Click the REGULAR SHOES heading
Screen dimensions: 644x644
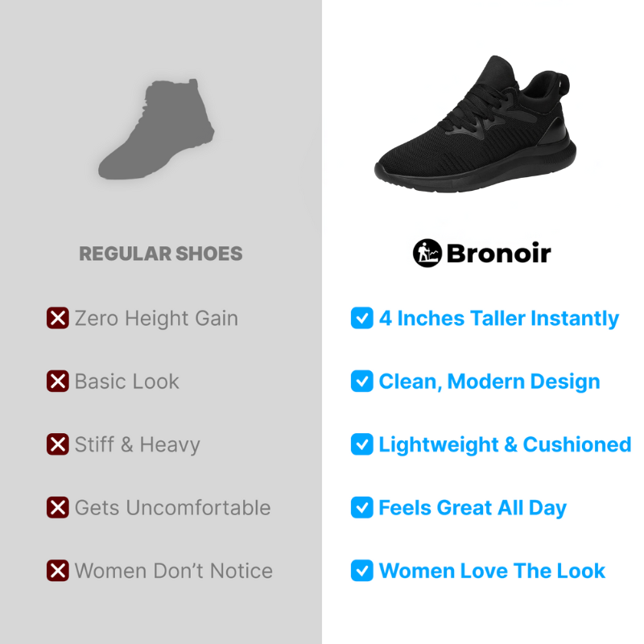160,254
